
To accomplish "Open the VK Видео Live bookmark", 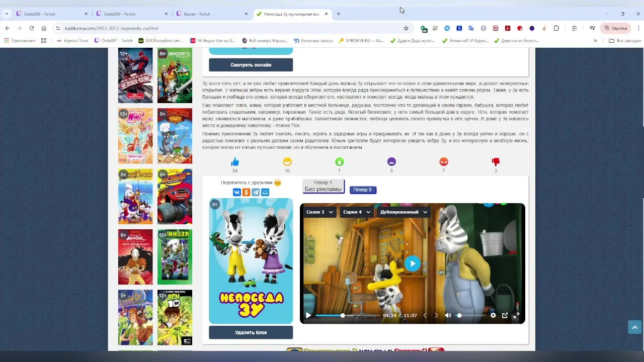I will (213, 41).
